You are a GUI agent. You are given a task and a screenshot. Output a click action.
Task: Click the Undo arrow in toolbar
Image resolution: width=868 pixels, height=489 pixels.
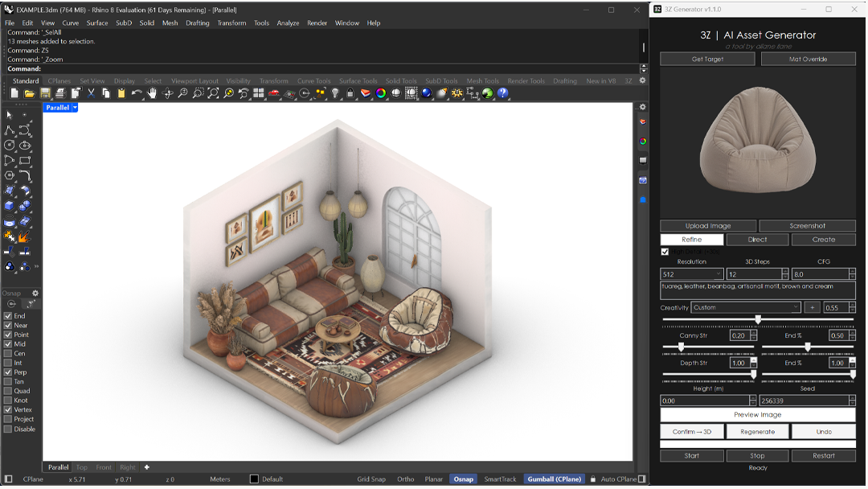point(137,93)
